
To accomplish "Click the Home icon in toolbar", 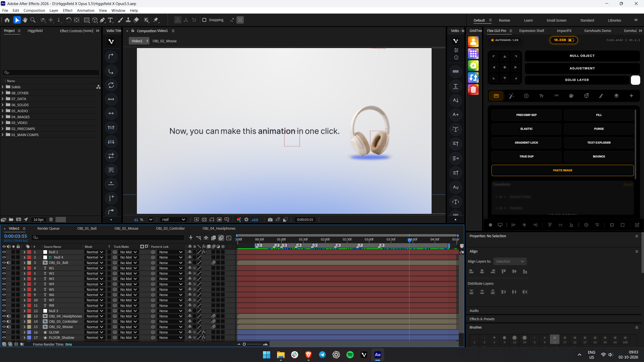I will [x=7, y=20].
